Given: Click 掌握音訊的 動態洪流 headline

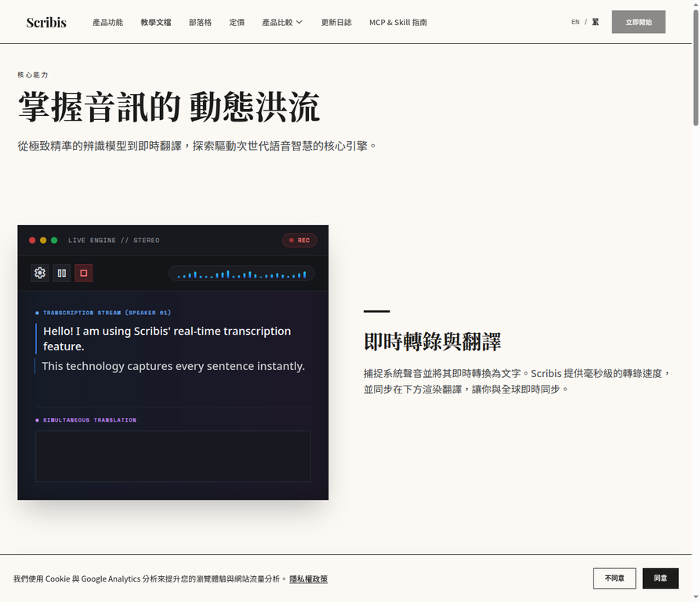Looking at the screenshot, I should pos(169,107).
